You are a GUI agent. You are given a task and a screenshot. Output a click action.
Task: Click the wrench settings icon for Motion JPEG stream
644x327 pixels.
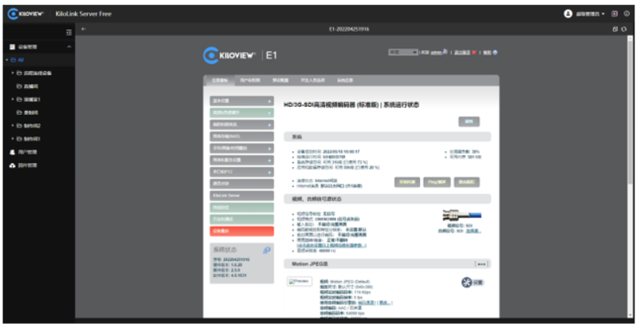coord(467,282)
